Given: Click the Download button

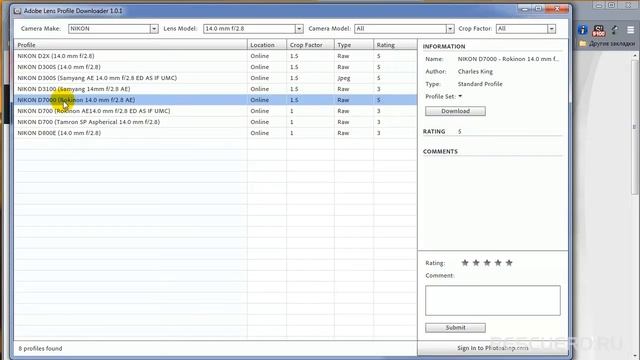Looking at the screenshot, I should [455, 111].
